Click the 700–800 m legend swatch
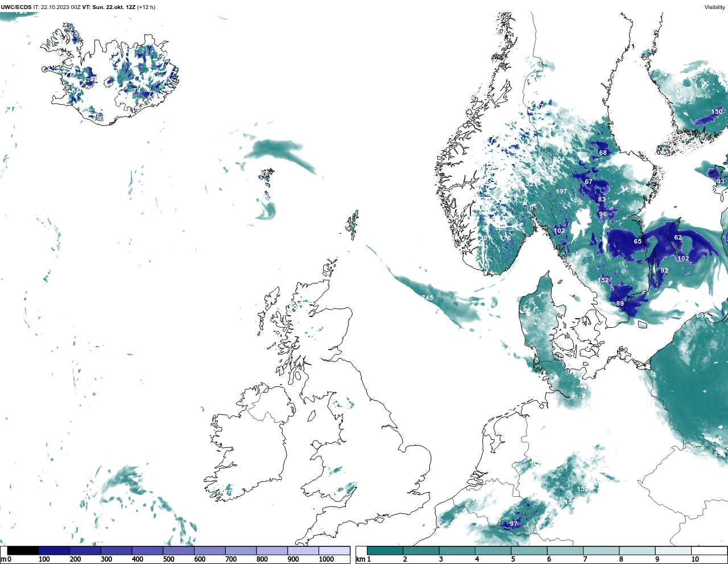This screenshot has height=564, width=728. (241, 550)
